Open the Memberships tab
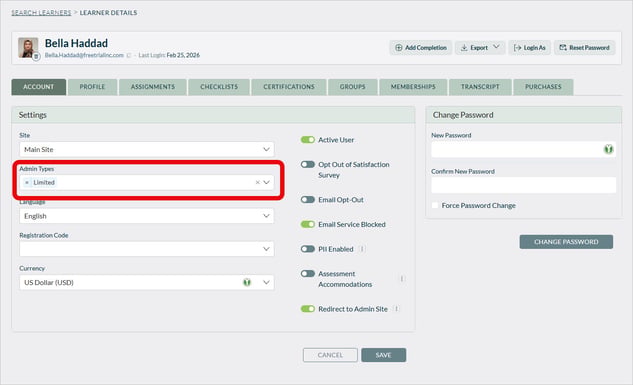The height and width of the screenshot is (385, 633). 413,87
